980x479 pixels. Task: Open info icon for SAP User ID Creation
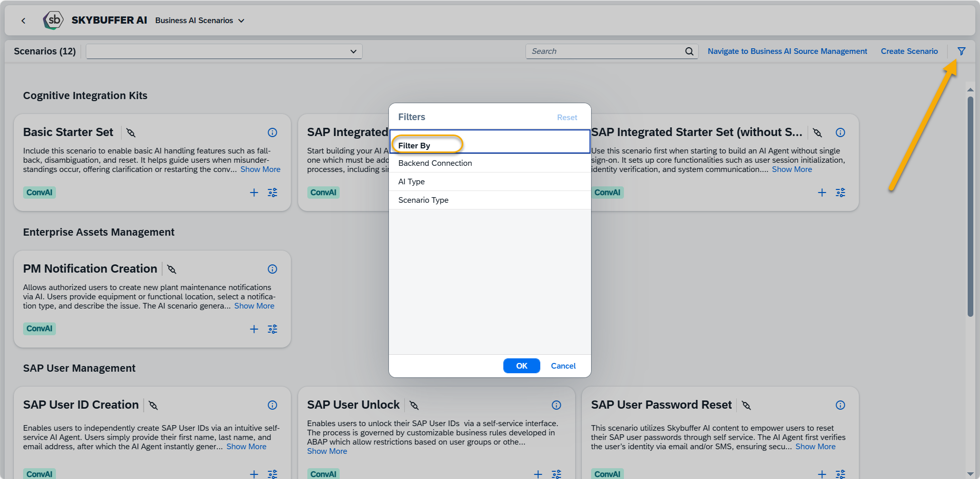click(x=272, y=405)
